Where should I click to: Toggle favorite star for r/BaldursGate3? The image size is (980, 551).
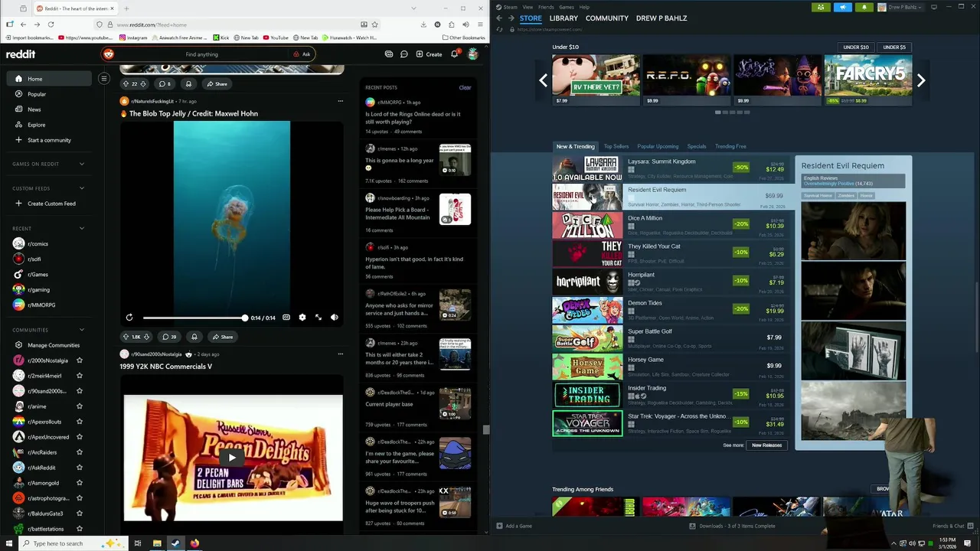pyautogui.click(x=80, y=514)
